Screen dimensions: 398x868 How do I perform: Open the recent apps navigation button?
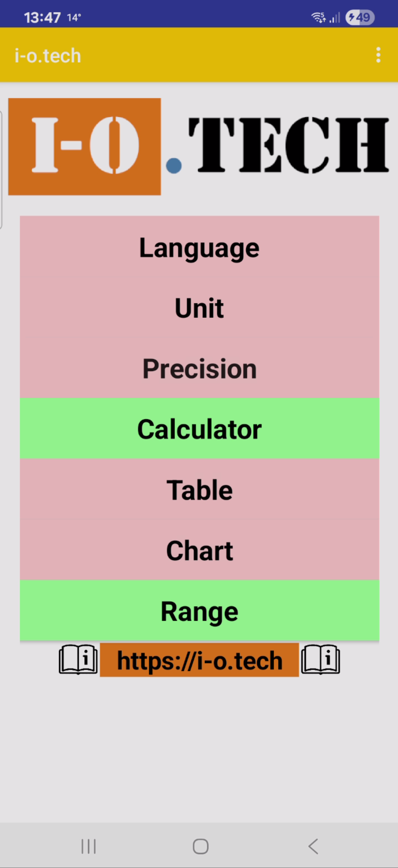[88, 846]
